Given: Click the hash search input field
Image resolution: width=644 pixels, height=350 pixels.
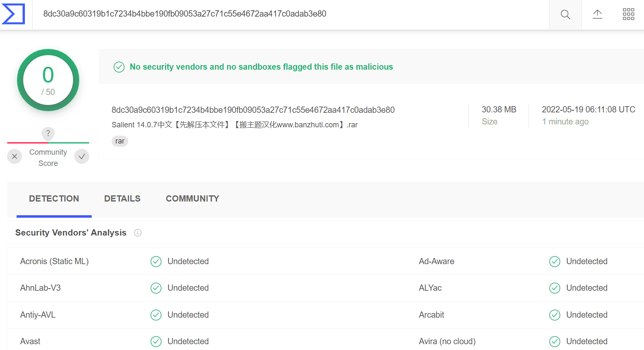Looking at the screenshot, I should pyautogui.click(x=290, y=14).
